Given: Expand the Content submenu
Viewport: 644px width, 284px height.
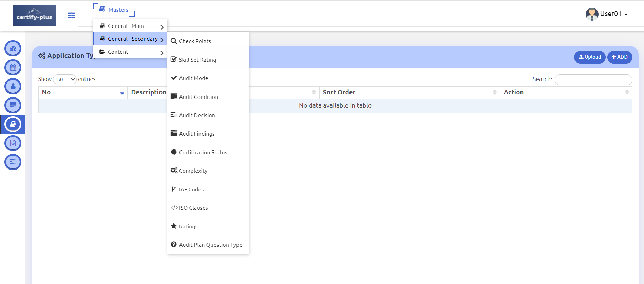Looking at the screenshot, I should (130, 52).
